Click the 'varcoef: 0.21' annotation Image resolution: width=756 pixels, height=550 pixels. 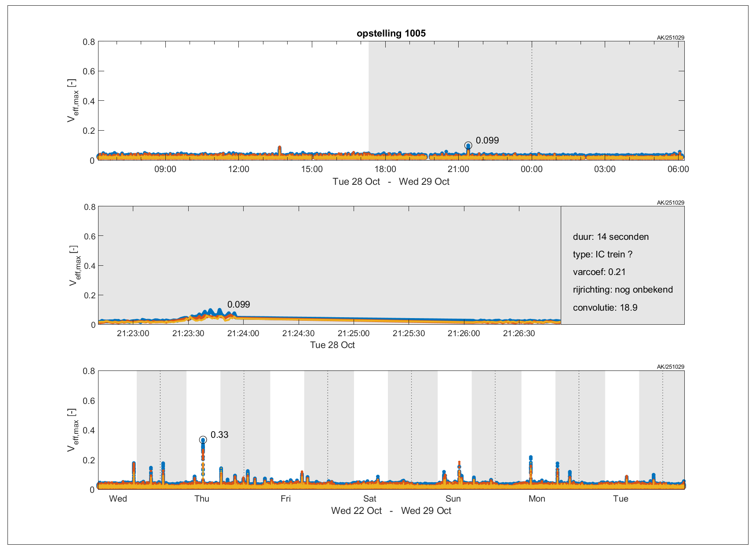599,272
